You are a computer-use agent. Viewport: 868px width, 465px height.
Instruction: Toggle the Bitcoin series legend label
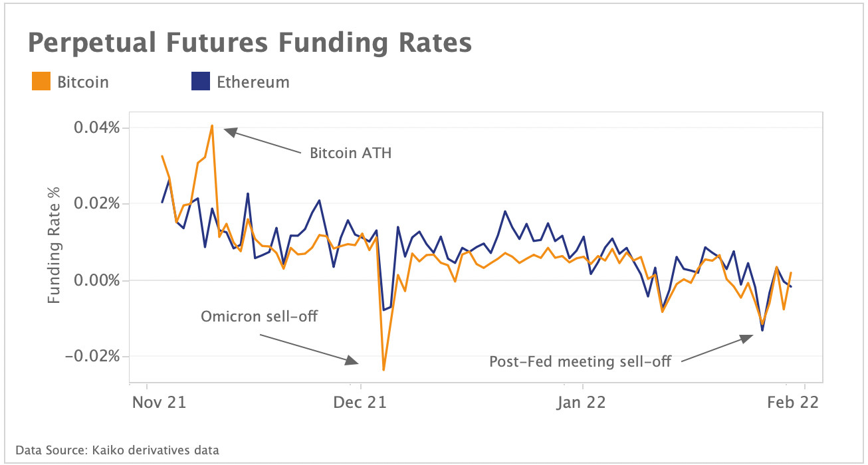click(x=82, y=82)
